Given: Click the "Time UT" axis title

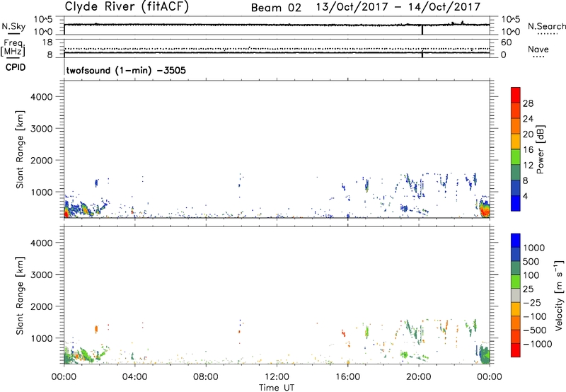Looking at the screenshot, I should (277, 388).
